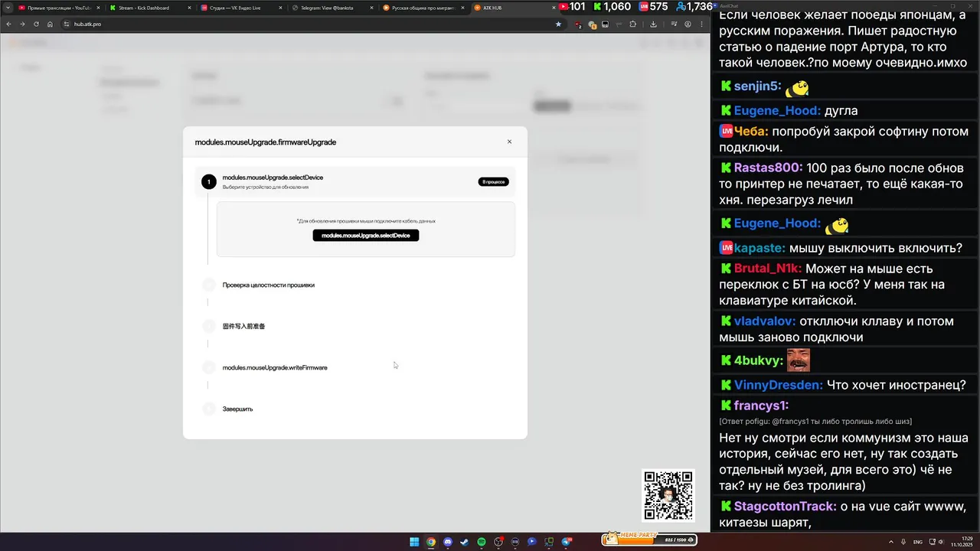Open Chrome from the taskbar
This screenshot has height=551, width=980.
431,542
